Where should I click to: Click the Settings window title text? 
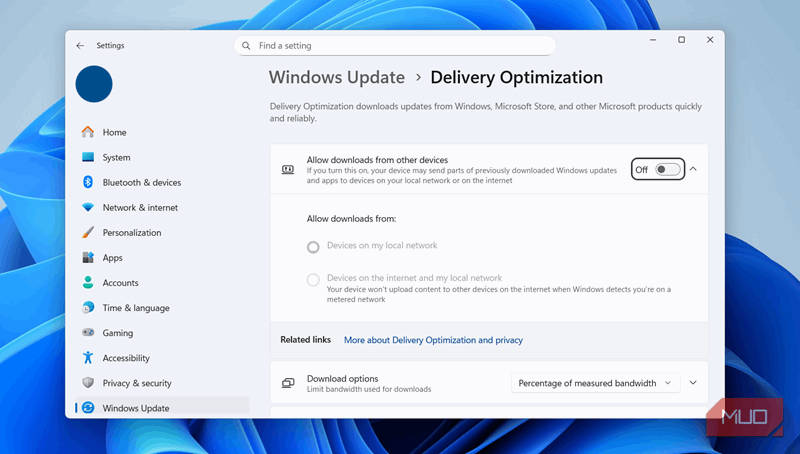[x=110, y=45]
